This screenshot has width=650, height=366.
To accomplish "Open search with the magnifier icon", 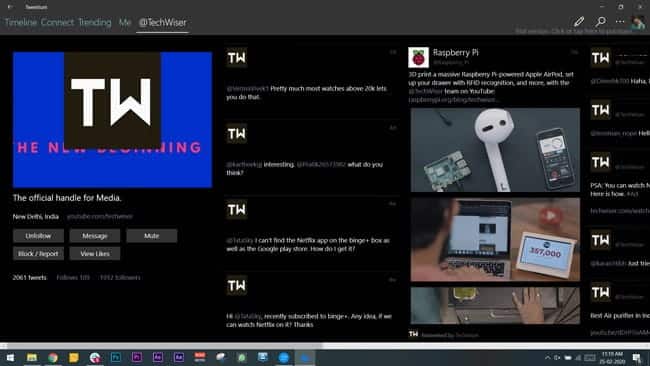I will click(x=600, y=21).
